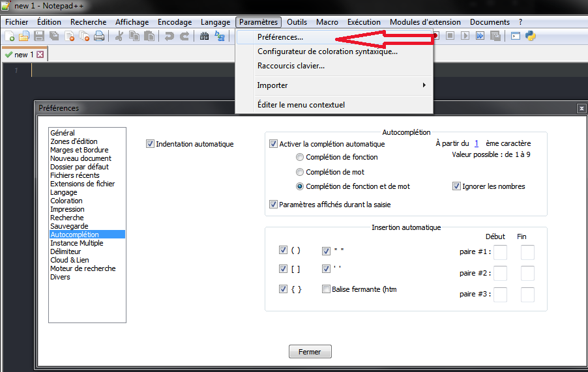Screen dimensions: 588x372
Task: Choose Préférences... from the Paramètres menu
Action: point(334,37)
